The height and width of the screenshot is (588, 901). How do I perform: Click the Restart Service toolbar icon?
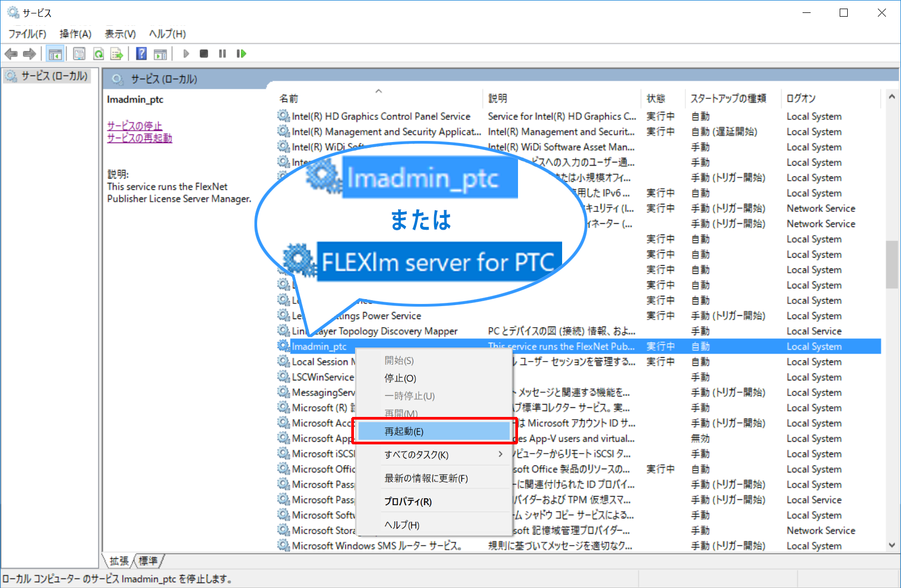(241, 54)
